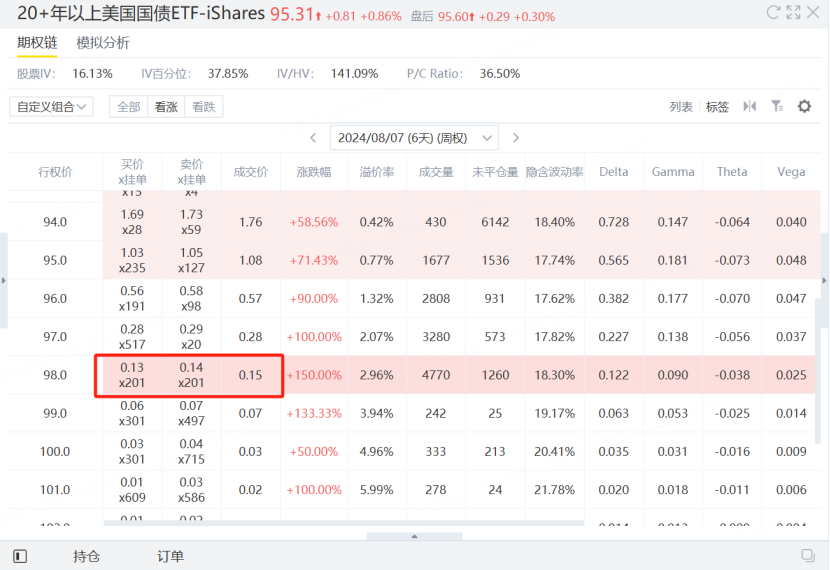This screenshot has width=830, height=570.
Task: Click the horizontal scrollbar under the table
Action: 344,523
